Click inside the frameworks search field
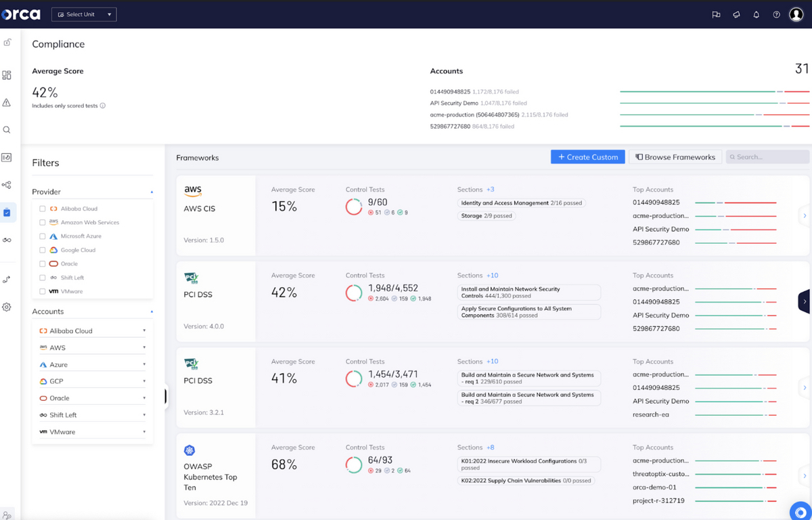Image resolution: width=812 pixels, height=520 pixels. click(768, 156)
